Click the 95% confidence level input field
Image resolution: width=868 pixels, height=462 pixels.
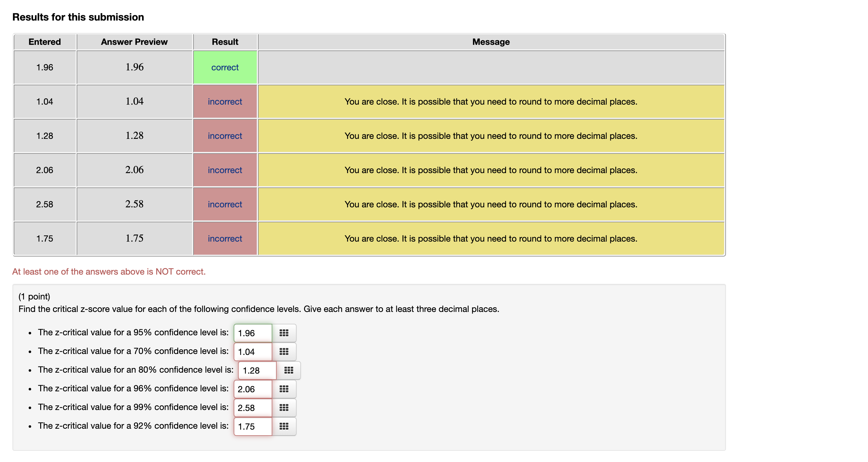pos(253,333)
